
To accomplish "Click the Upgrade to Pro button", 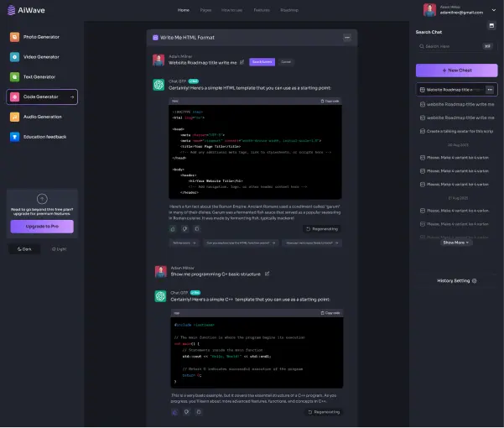I will [x=42, y=227].
